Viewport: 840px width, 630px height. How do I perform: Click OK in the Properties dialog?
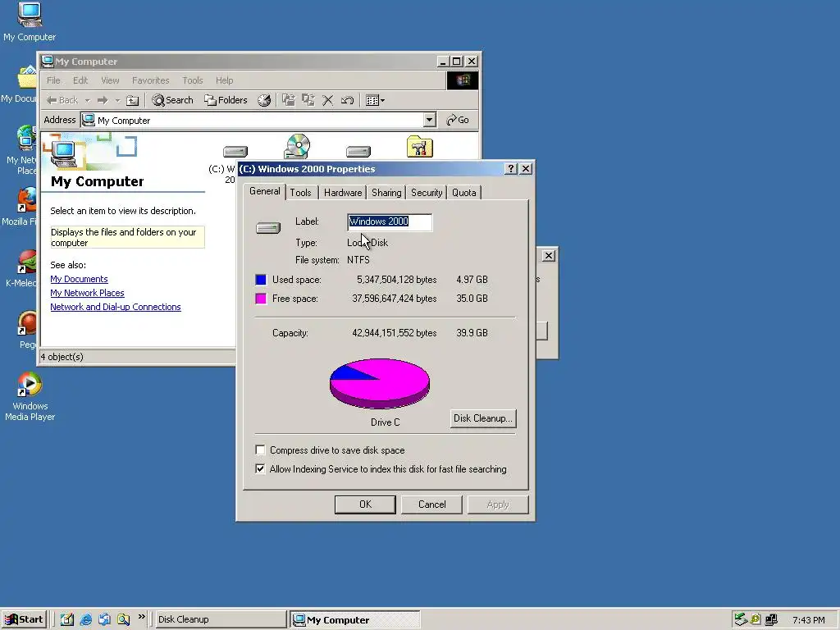pos(365,504)
